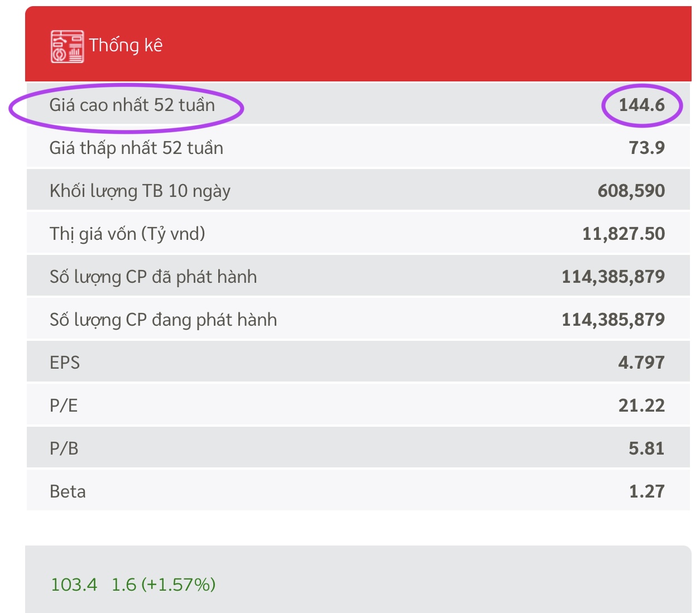Select the Khối lượng TB 10 ngày label

tap(140, 191)
